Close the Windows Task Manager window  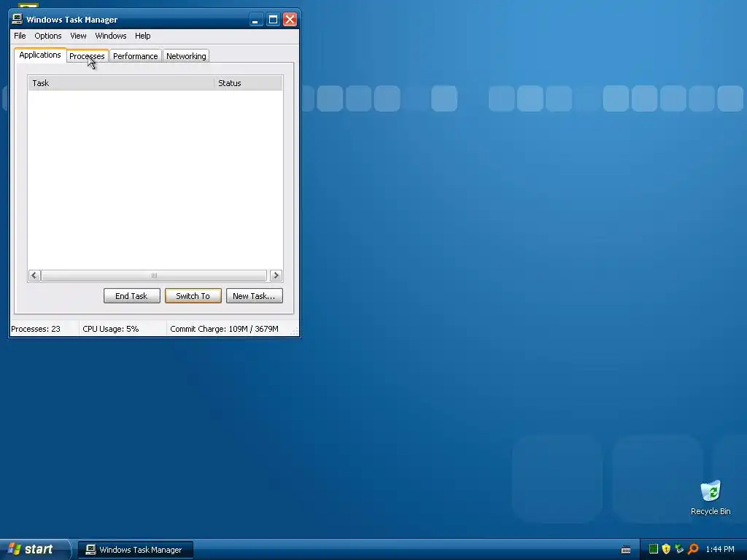pyautogui.click(x=290, y=20)
